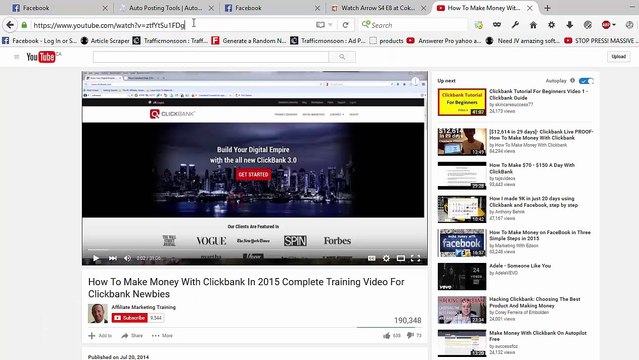
Task: Open Adele - Someone Like You video
Action: (x=520, y=266)
